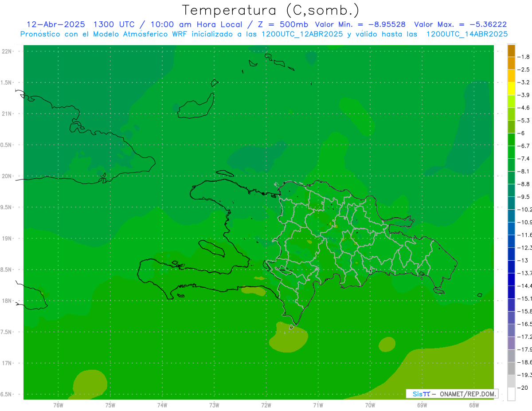Screen dimensions: 532x411
Task: Click the 21N latitude axis label
Action: pyautogui.click(x=7, y=114)
